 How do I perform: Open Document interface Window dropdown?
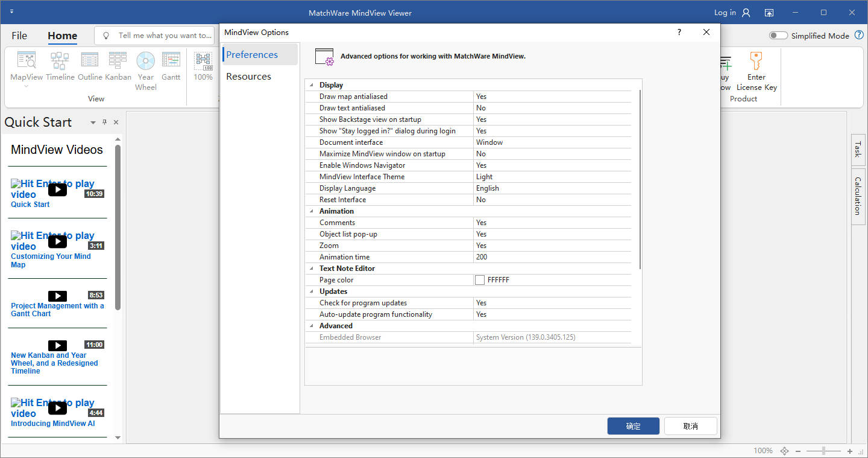click(x=552, y=142)
